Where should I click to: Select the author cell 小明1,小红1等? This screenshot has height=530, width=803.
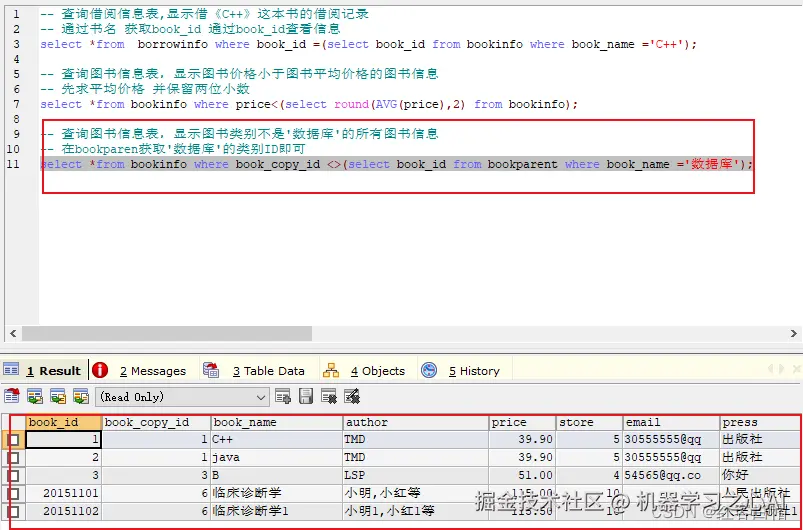pyautogui.click(x=416, y=511)
